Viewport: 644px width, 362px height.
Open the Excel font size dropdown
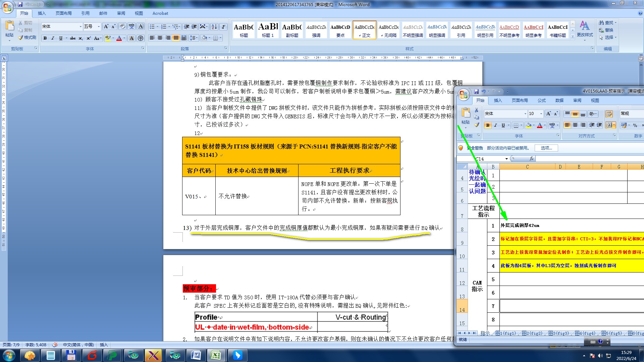[541, 114]
